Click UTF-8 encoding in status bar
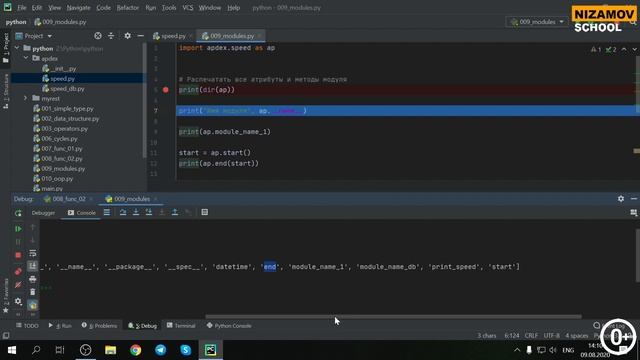The height and width of the screenshot is (360, 640). [551, 336]
